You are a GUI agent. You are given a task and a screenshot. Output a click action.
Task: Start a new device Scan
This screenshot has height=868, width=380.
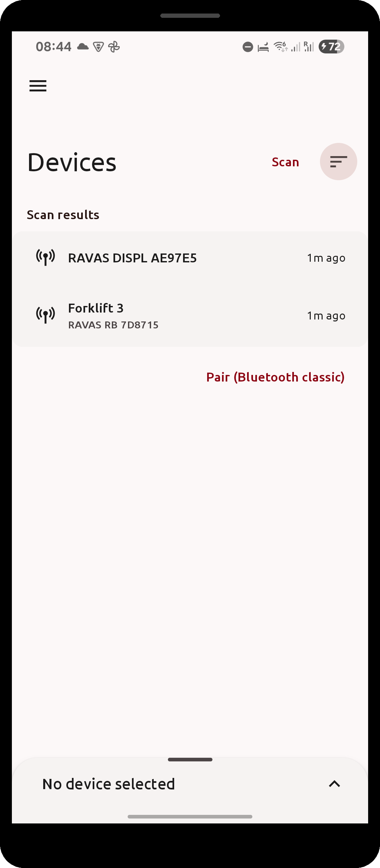[x=285, y=162]
